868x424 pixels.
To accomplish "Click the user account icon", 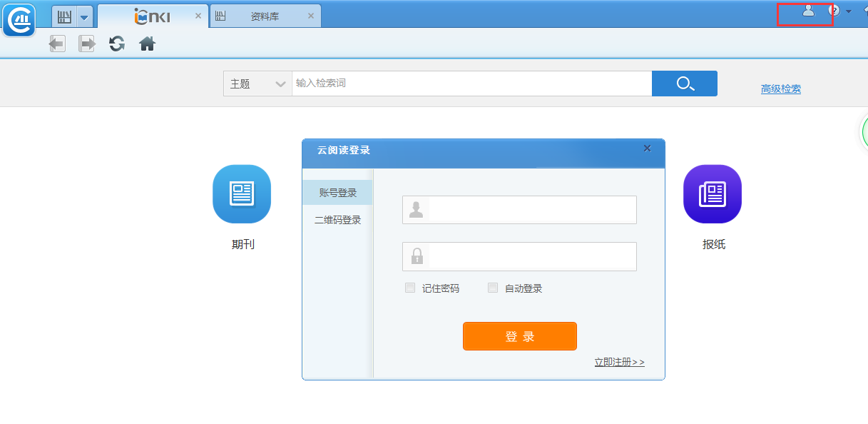I will [808, 10].
